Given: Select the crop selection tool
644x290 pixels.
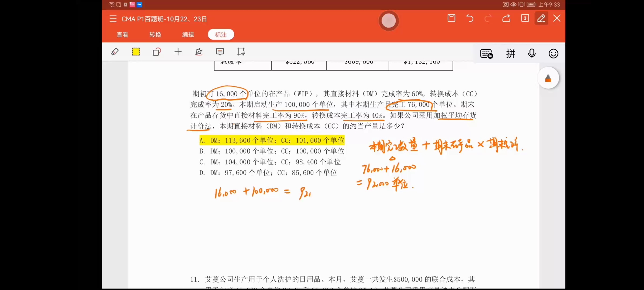Looking at the screenshot, I should pos(241,52).
